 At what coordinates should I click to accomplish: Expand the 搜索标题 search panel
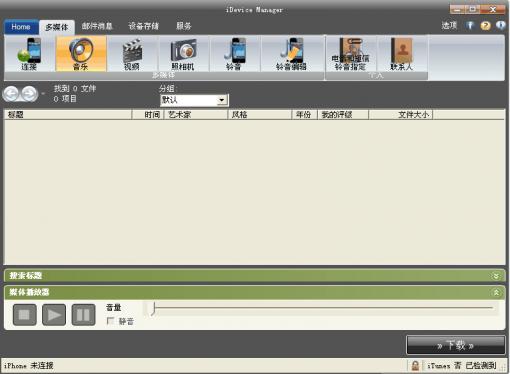[496, 276]
